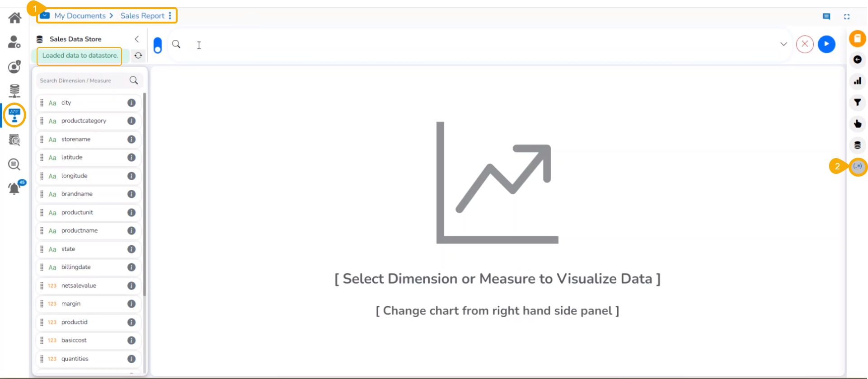The image size is (868, 379).
Task: Open the comments icon at top right
Action: 826,17
